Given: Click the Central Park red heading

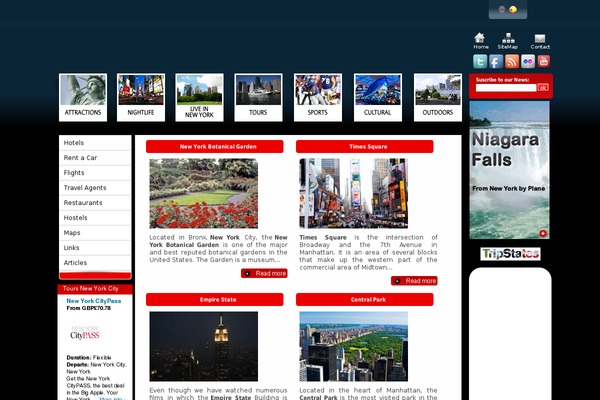Looking at the screenshot, I should 365,300.
